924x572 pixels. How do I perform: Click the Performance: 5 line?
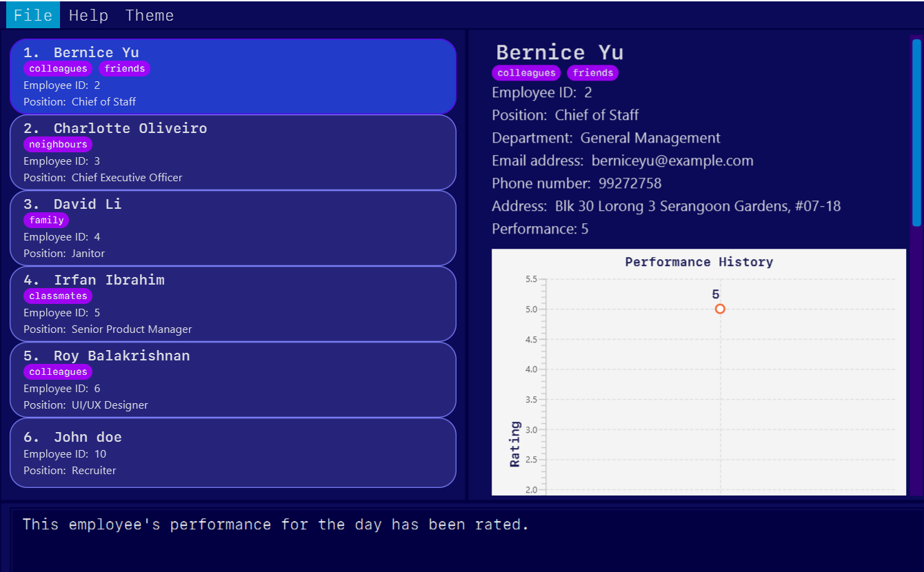540,229
